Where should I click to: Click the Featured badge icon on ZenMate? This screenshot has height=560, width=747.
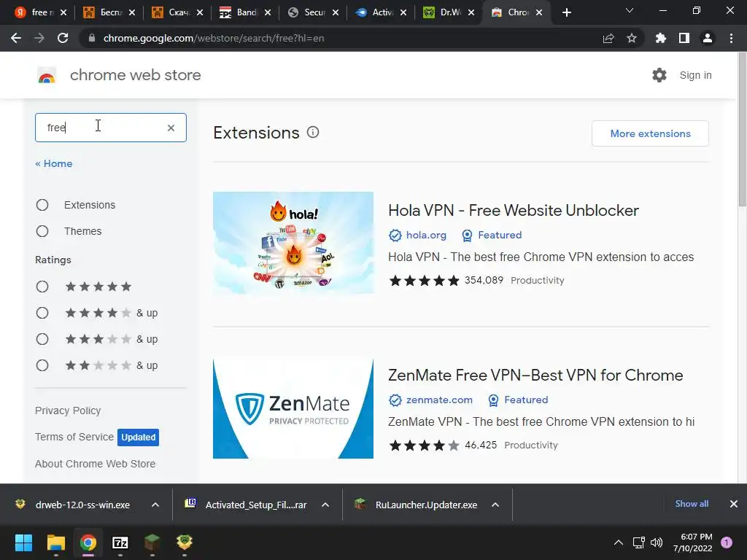pyautogui.click(x=494, y=400)
